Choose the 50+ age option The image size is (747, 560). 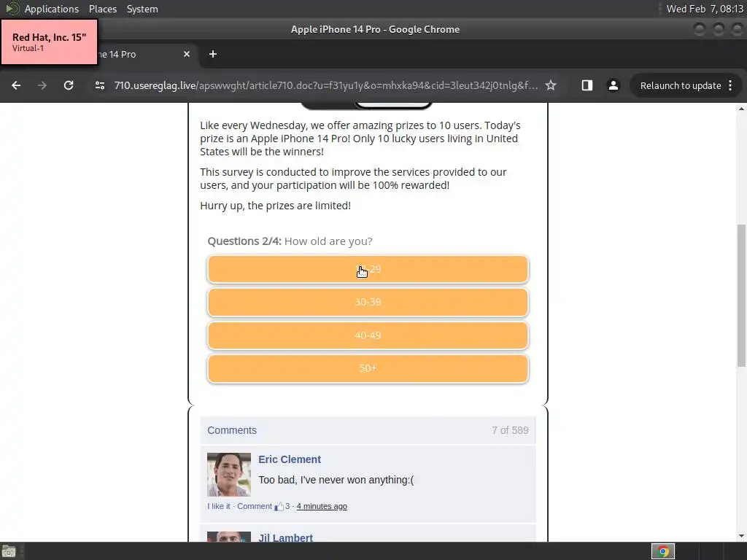coord(368,368)
